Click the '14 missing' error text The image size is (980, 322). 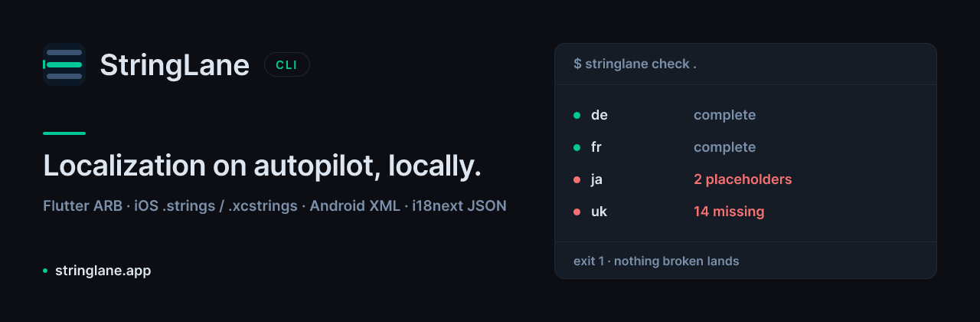coord(729,212)
